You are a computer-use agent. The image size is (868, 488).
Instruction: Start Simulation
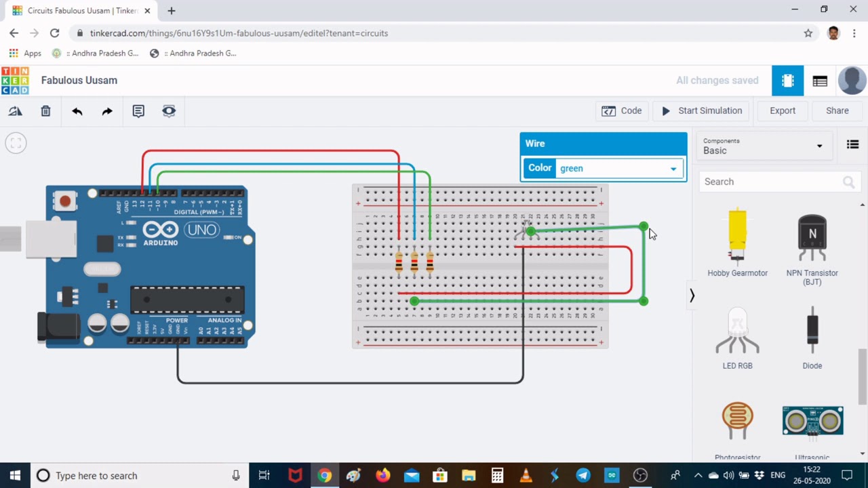[702, 110]
